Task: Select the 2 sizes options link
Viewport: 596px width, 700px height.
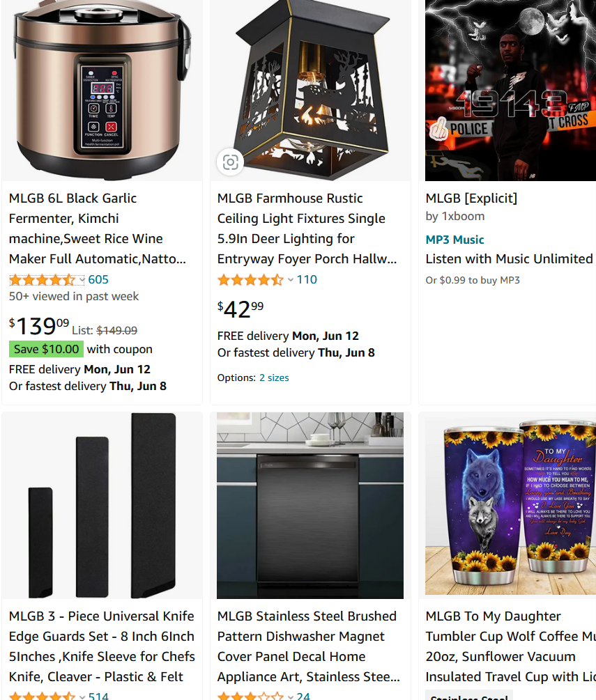Action: click(x=274, y=378)
